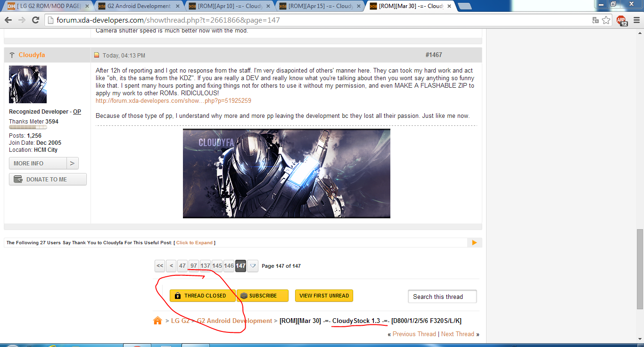The image size is (644, 347).
Task: Focus the Search this thread field
Action: click(x=442, y=297)
